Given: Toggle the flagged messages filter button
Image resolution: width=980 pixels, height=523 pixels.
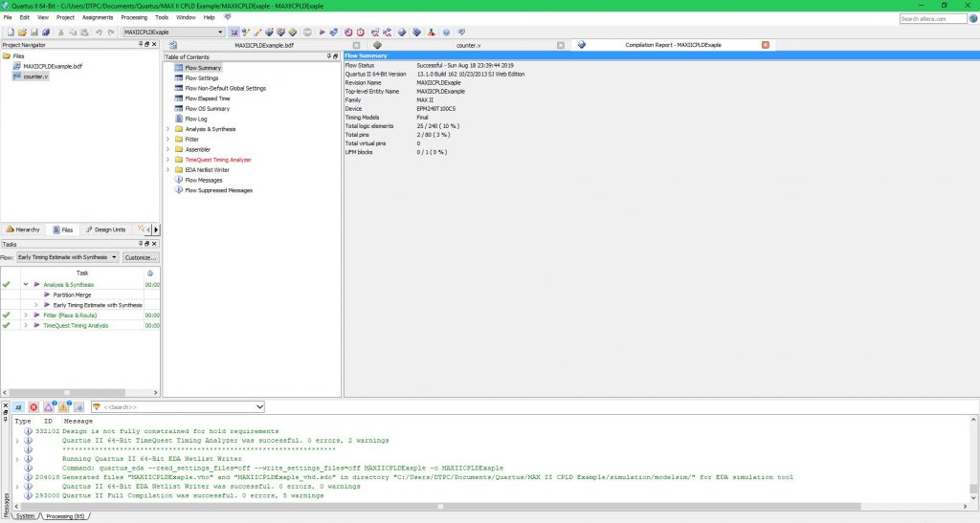Looking at the screenshot, I should (x=78, y=407).
